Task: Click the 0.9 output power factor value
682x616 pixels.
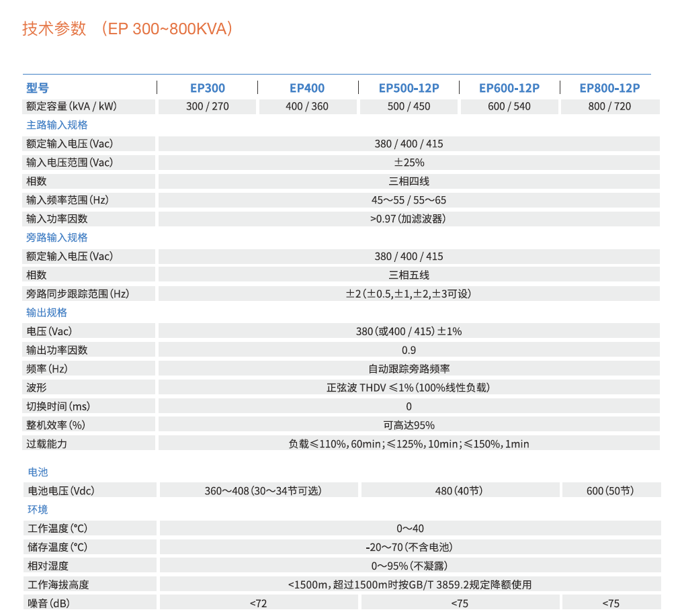Action: (409, 351)
